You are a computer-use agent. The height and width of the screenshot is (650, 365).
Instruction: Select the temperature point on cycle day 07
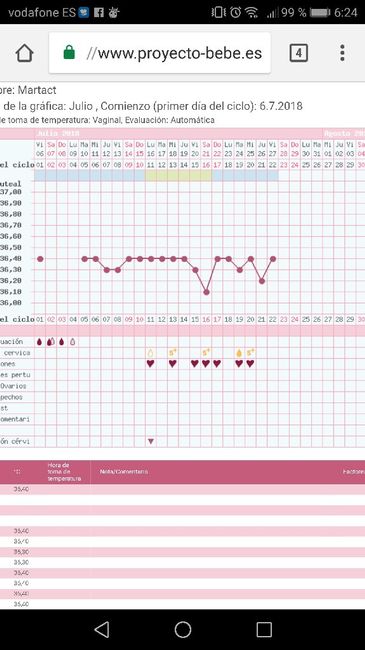click(x=107, y=270)
